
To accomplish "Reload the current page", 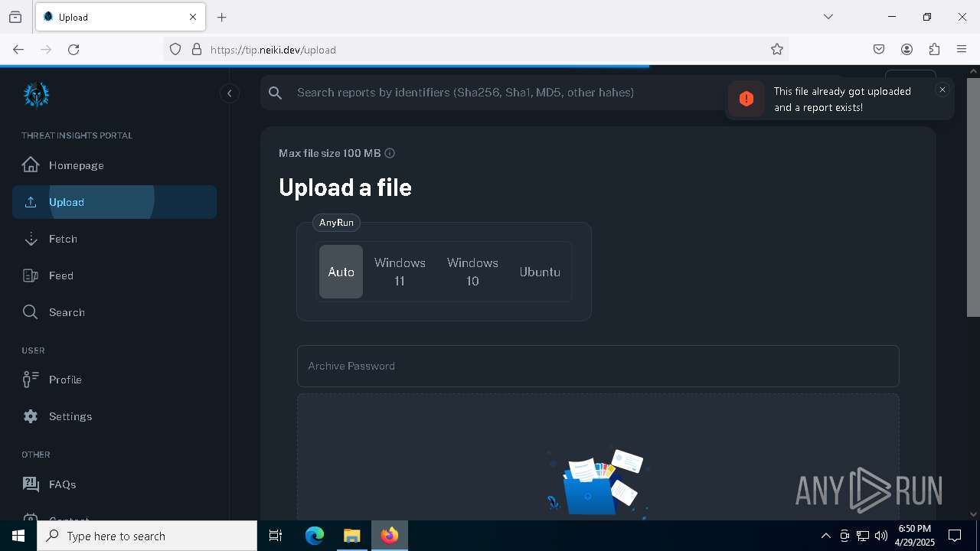I will coord(73,50).
